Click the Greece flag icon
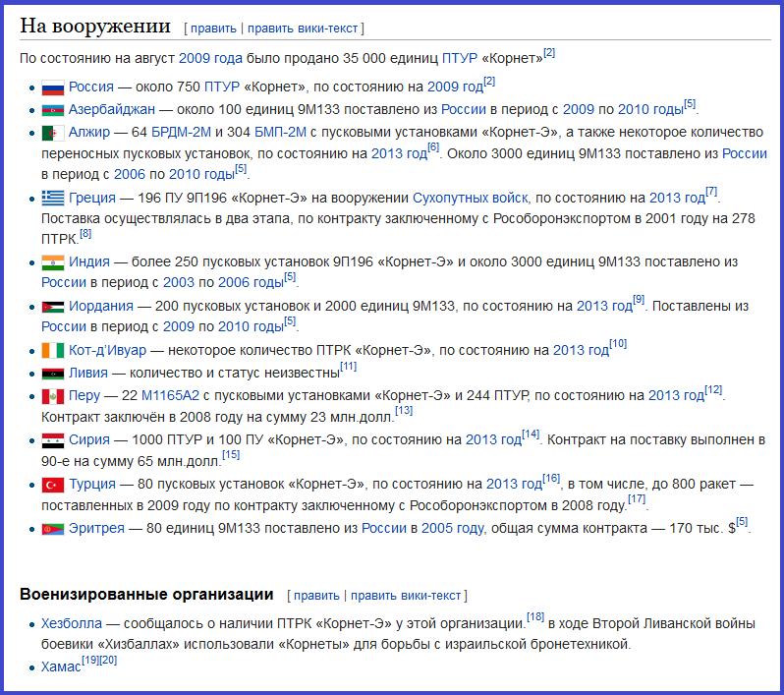 tap(52, 199)
